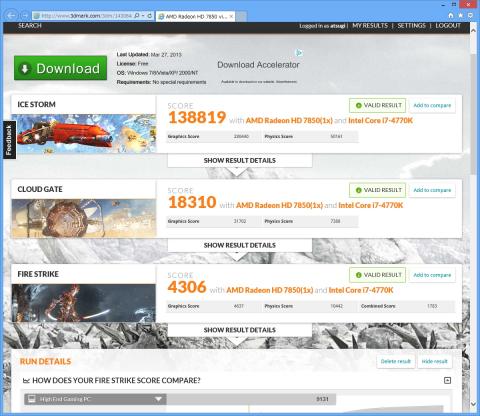Close the AMD Radeon HD 7850 tab
Viewport: 480px width, 416px height.
pyautogui.click(x=231, y=16)
